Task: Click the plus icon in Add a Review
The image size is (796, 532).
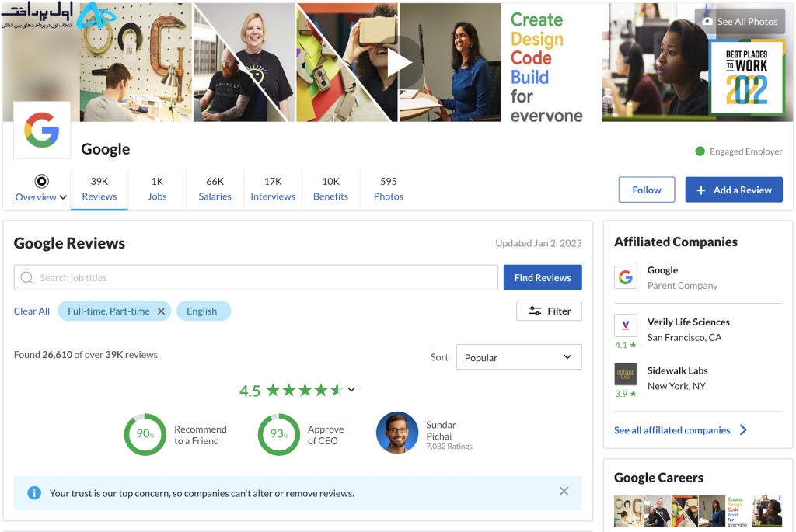Action: (701, 190)
